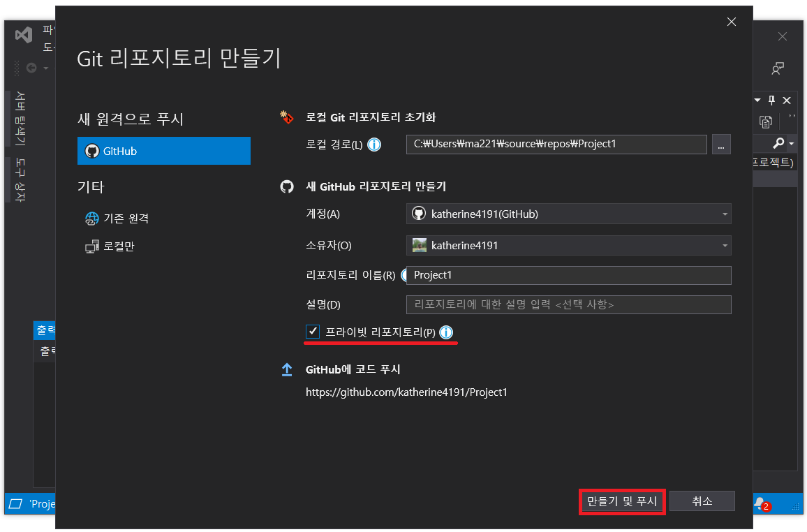
Task: Click the GitHub repository URL text
Action: tap(406, 392)
